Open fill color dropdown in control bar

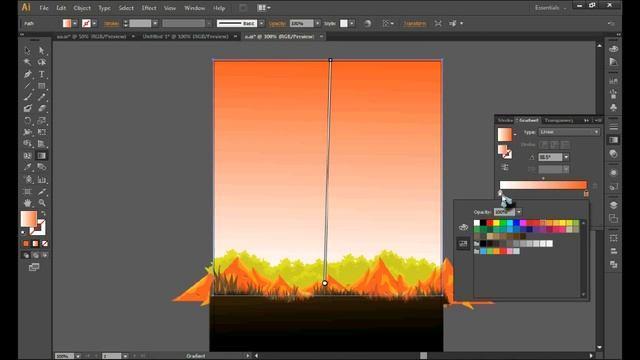pos(75,24)
